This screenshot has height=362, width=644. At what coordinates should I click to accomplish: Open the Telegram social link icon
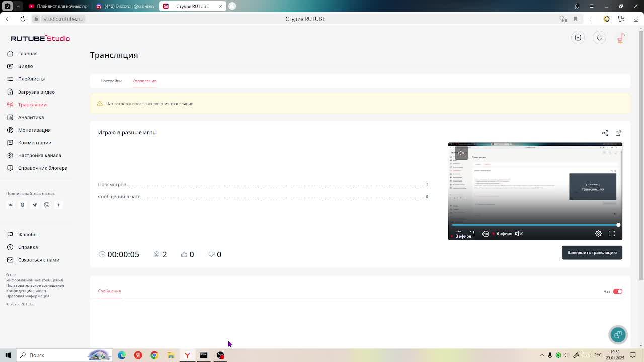point(35,205)
